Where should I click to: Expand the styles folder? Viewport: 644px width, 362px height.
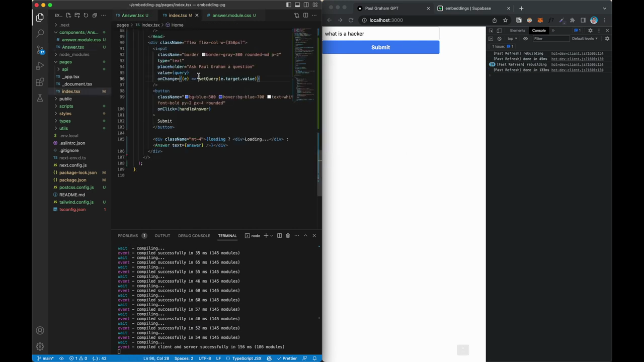tap(80, 114)
